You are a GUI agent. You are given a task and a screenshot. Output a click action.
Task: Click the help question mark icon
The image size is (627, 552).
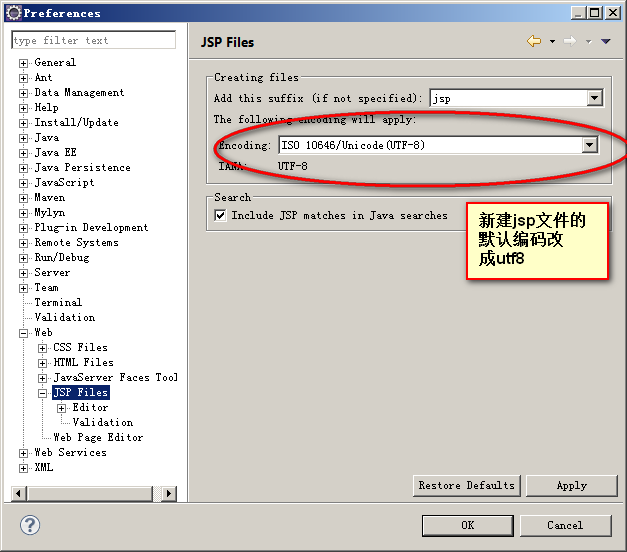tap(30, 525)
